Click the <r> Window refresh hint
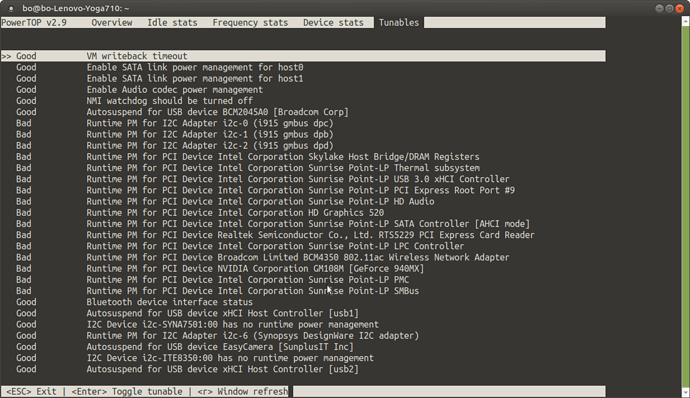 click(242, 391)
